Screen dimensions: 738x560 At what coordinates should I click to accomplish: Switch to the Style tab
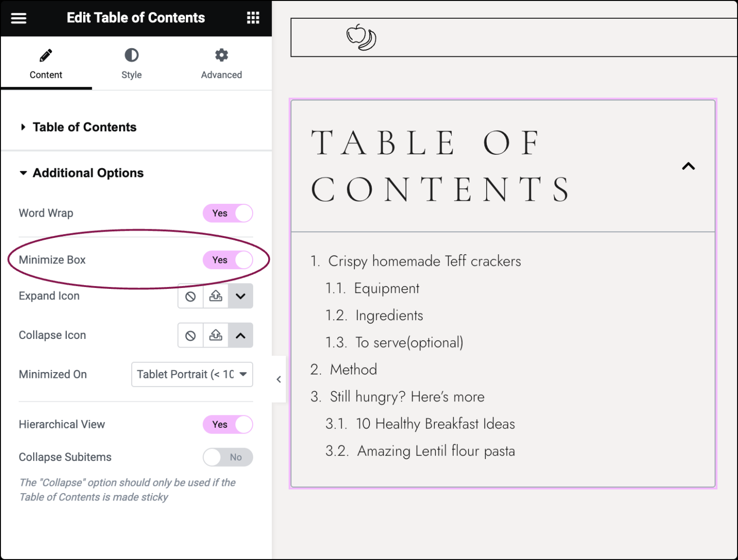click(131, 63)
